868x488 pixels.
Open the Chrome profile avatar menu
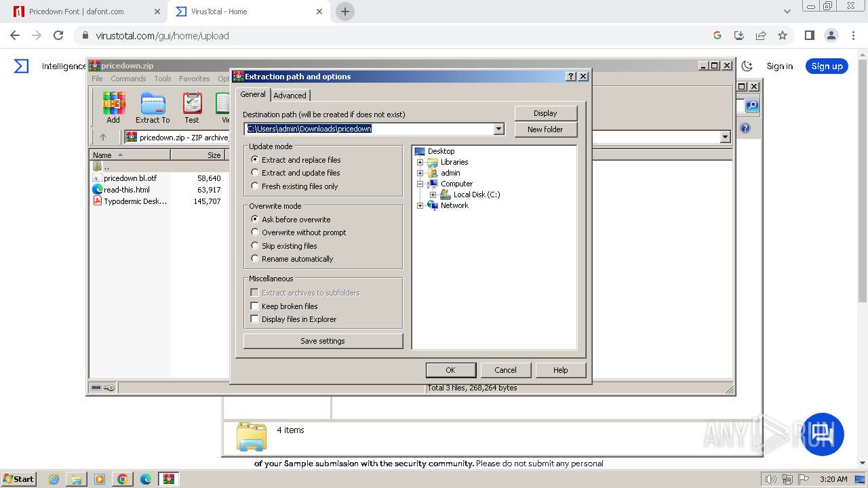[831, 35]
